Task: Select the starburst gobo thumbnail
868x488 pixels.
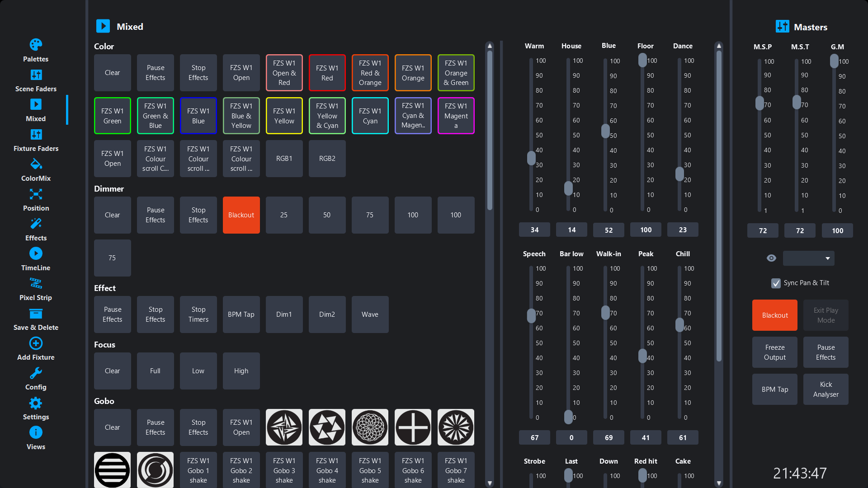Action: coord(456,427)
